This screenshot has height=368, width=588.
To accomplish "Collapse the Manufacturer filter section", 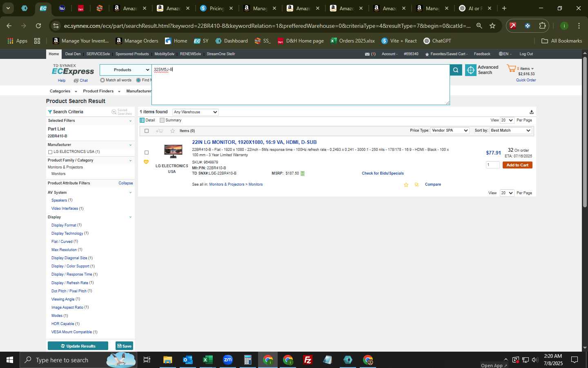I will [130, 145].
